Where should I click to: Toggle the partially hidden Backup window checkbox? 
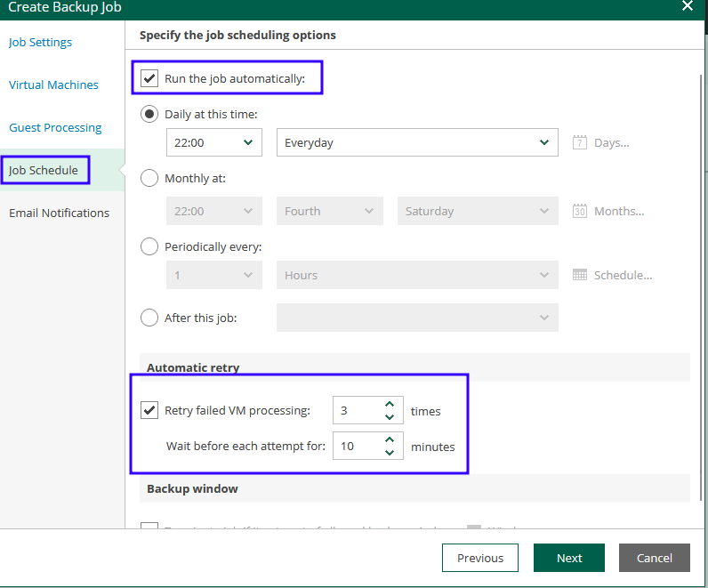tap(149, 525)
